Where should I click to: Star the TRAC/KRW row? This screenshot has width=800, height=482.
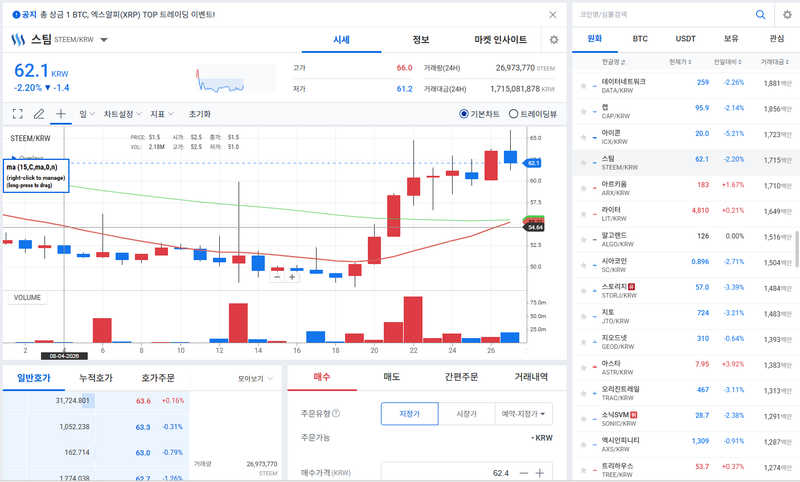583,393
